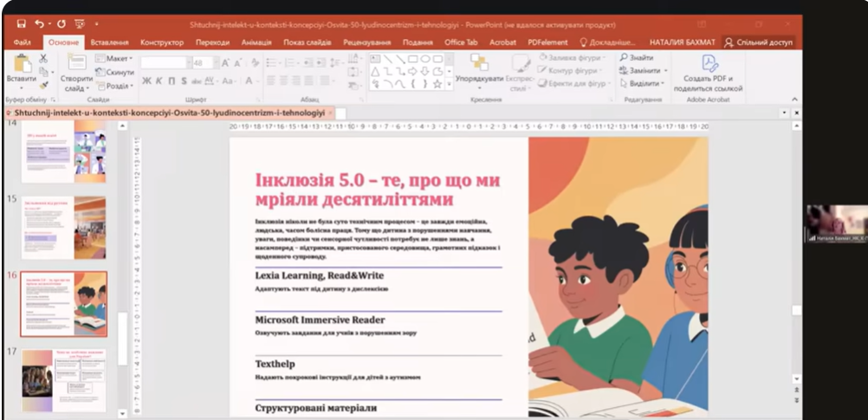Click the Упорядкувати arrange icon
868x420 pixels.
click(479, 63)
